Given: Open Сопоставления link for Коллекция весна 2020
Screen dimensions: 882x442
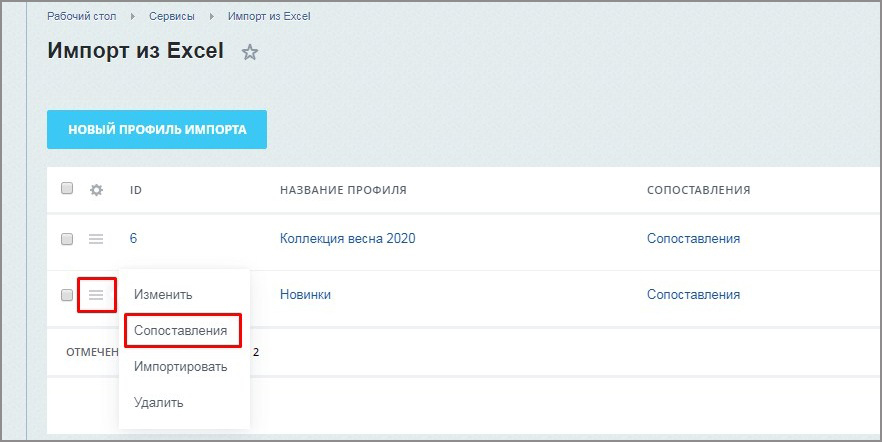Looking at the screenshot, I should (x=693, y=239).
